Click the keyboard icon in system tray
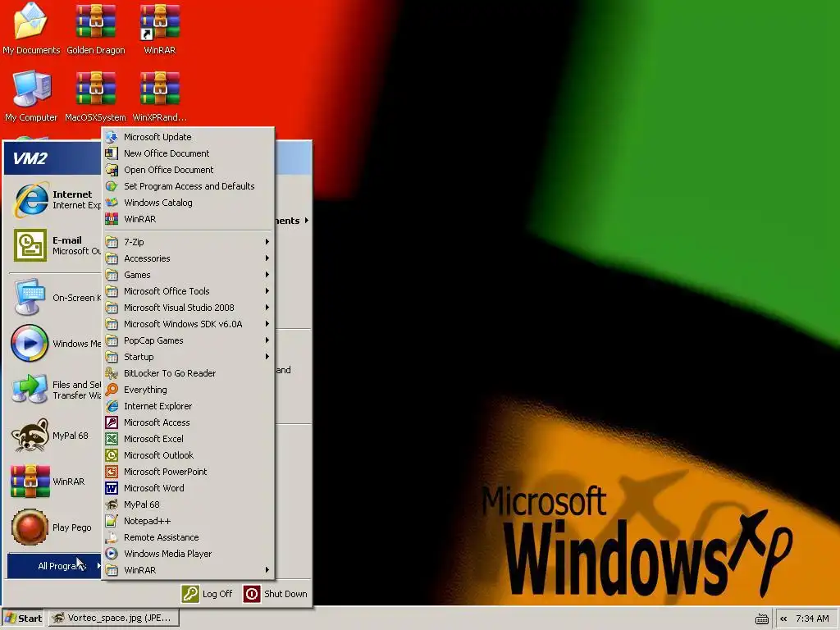 [762, 619]
